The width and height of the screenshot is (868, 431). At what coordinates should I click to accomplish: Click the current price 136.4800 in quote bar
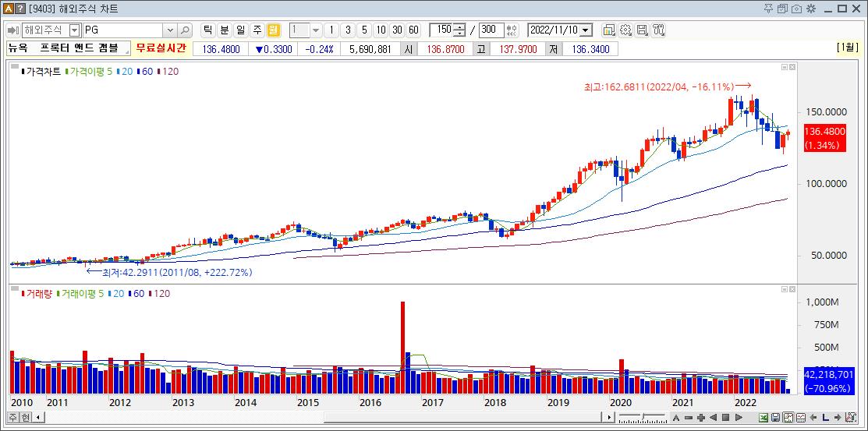point(221,49)
